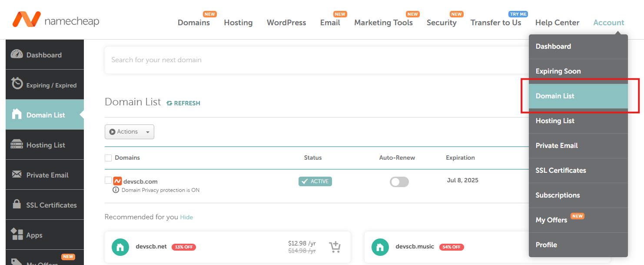The width and height of the screenshot is (644, 265).
Task: Toggle Auto-Renew switch for devscb.com
Action: 399,182
